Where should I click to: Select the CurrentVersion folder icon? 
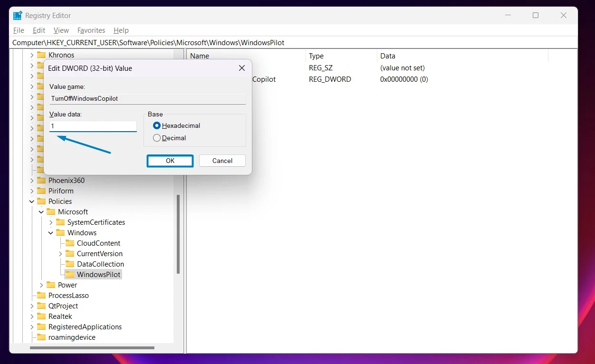tap(70, 254)
